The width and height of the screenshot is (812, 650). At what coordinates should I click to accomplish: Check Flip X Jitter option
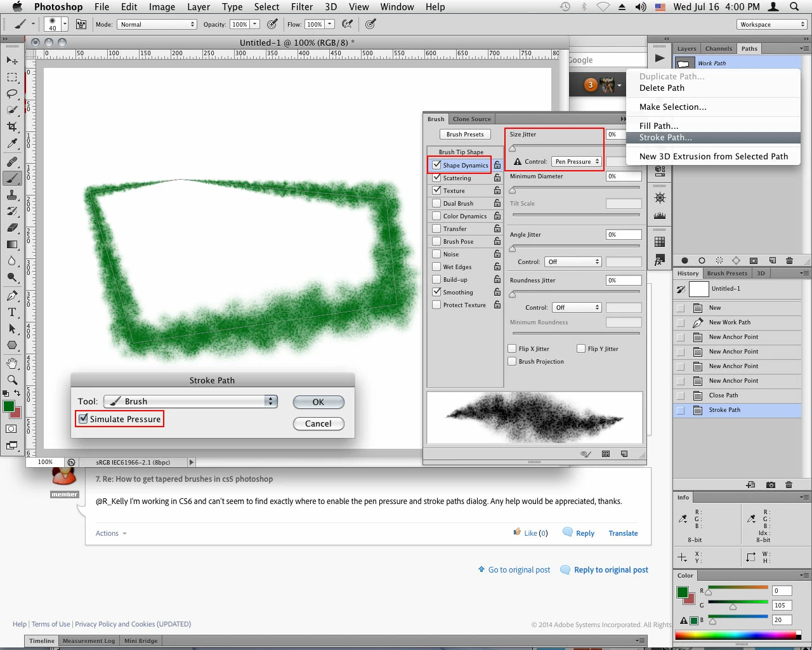pyautogui.click(x=512, y=348)
